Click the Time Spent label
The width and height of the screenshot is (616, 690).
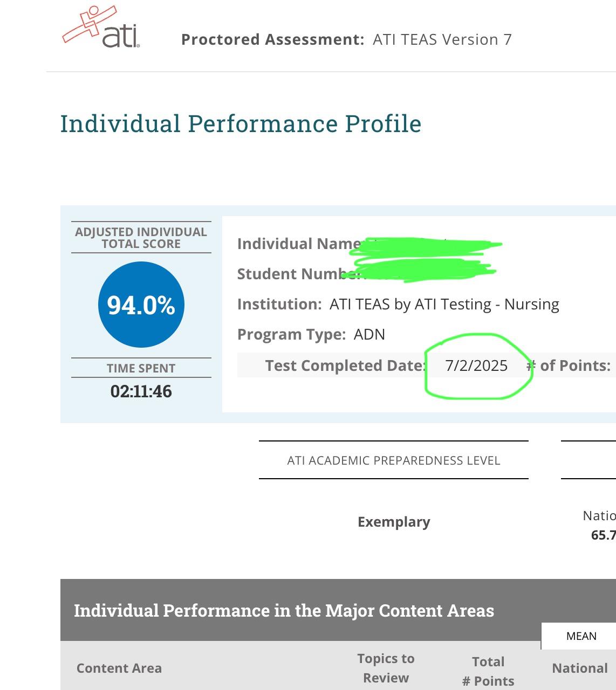pos(141,368)
